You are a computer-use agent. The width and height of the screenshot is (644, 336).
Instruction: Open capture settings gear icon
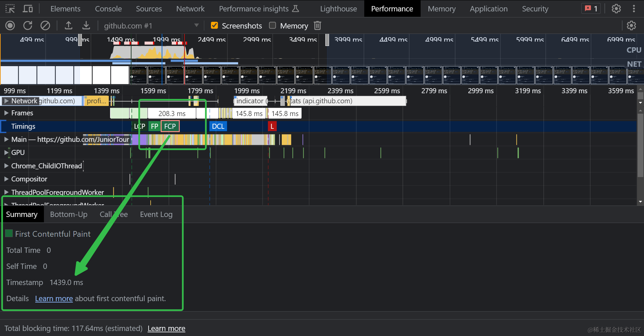[x=631, y=25]
